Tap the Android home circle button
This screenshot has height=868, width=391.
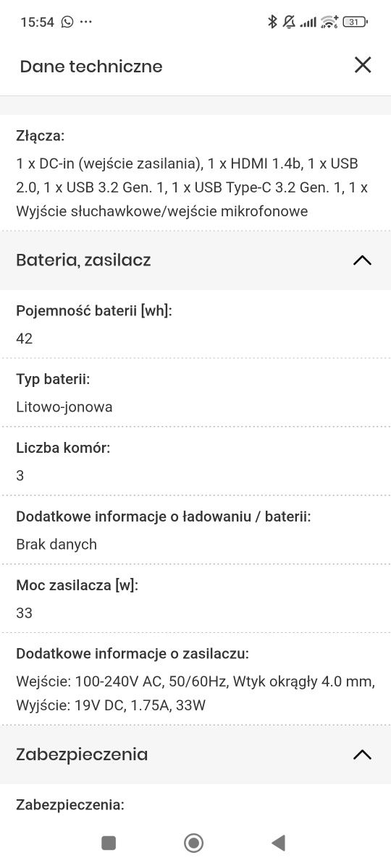tap(193, 843)
